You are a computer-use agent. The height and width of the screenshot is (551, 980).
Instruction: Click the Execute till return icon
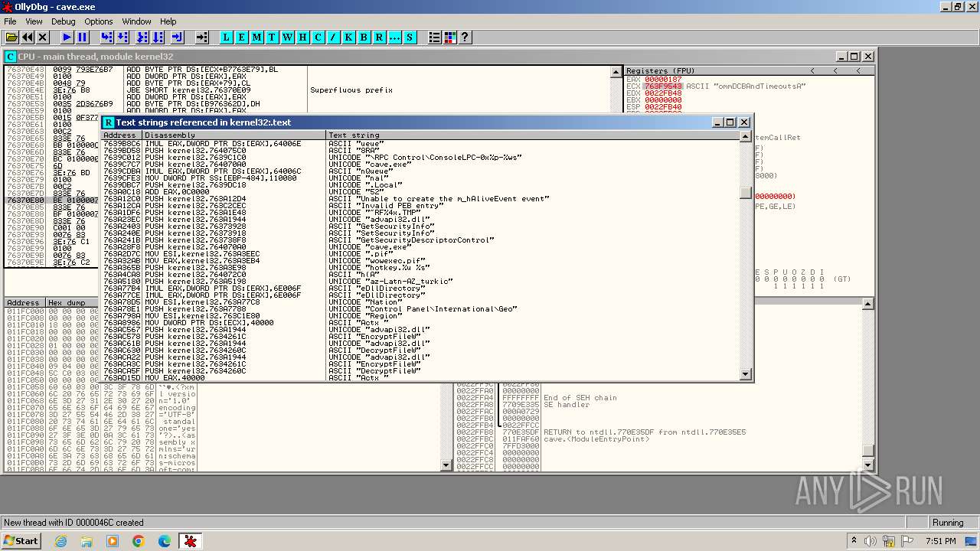pos(178,37)
